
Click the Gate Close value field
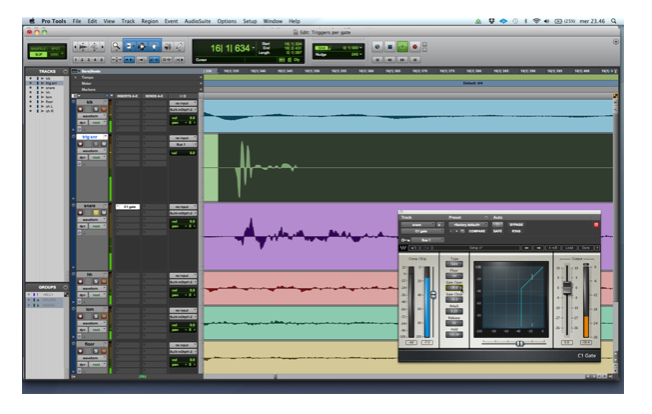click(454, 299)
